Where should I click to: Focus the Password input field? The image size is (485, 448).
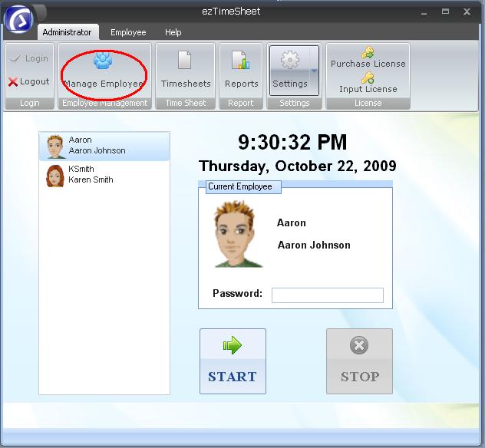pos(328,295)
